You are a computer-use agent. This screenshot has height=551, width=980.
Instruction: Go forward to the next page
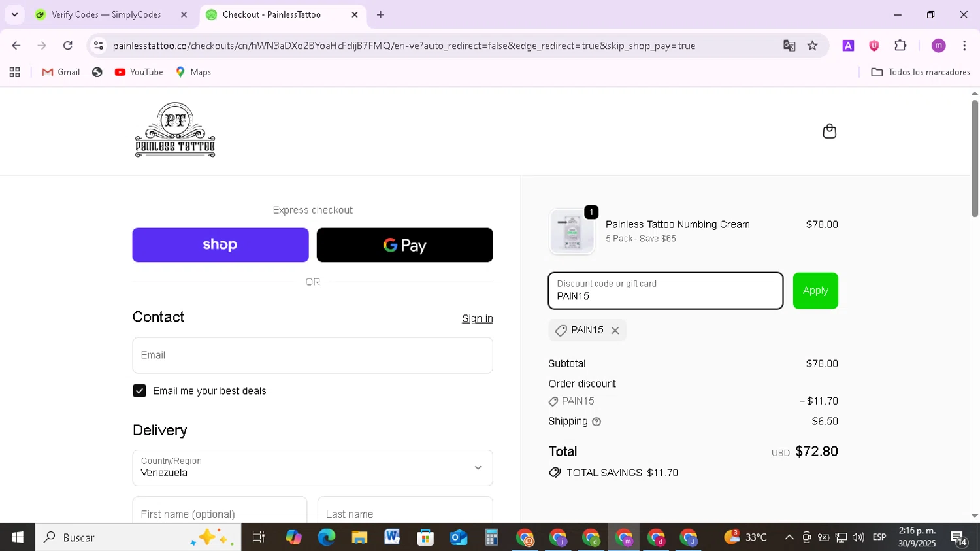tap(42, 46)
